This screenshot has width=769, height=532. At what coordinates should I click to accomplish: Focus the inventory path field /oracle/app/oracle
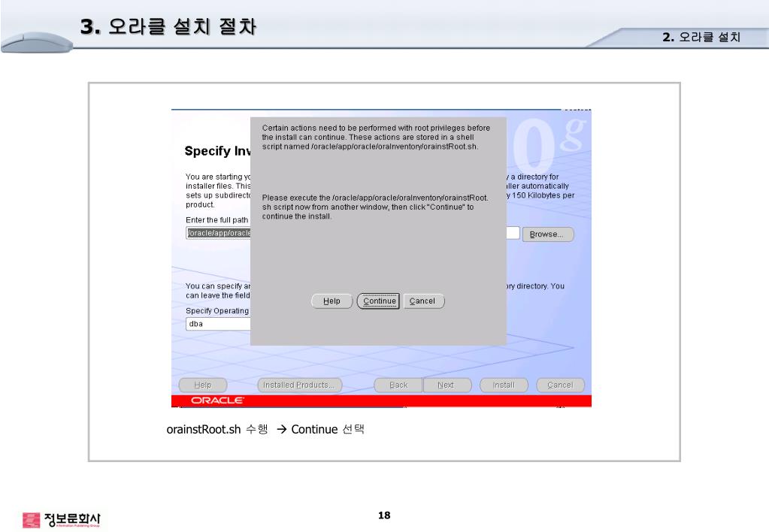coord(218,233)
